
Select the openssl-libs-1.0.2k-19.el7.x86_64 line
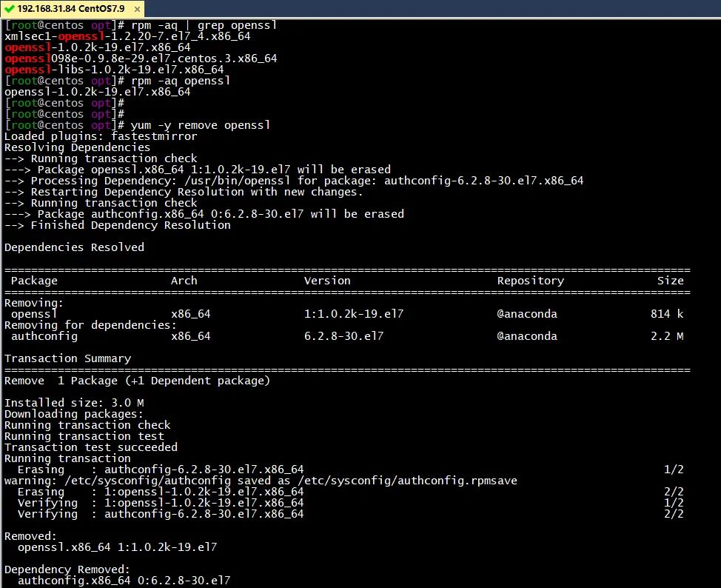click(114, 70)
